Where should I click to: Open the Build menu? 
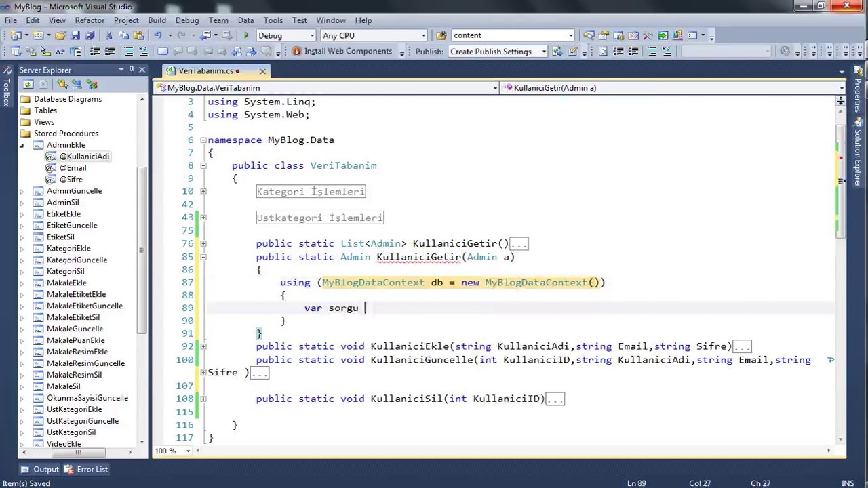coord(157,20)
